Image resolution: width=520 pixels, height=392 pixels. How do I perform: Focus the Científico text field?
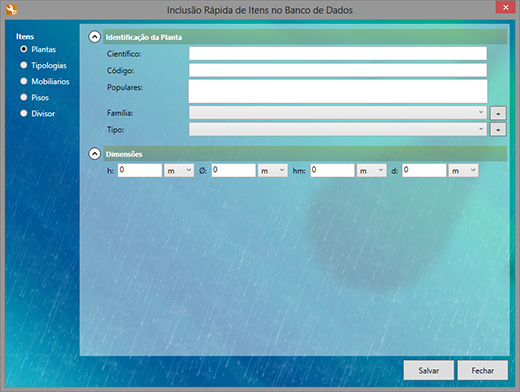[x=338, y=53]
